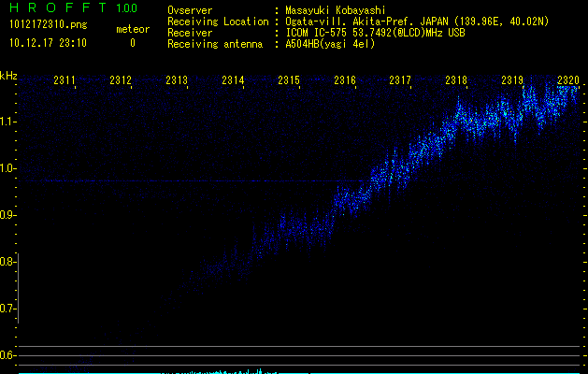Click the 0.7 kHz axis label
The width and height of the screenshot is (588, 374).
pos(7,309)
